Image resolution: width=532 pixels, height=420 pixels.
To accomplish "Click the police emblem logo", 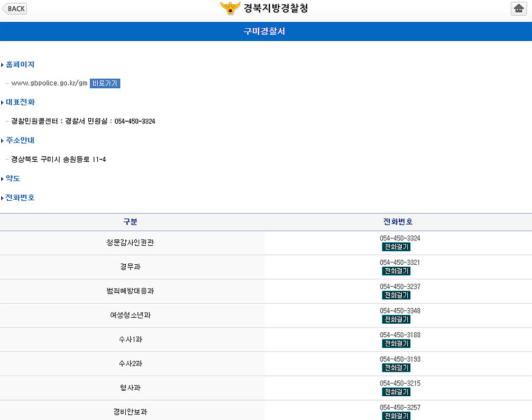I will pyautogui.click(x=230, y=9).
